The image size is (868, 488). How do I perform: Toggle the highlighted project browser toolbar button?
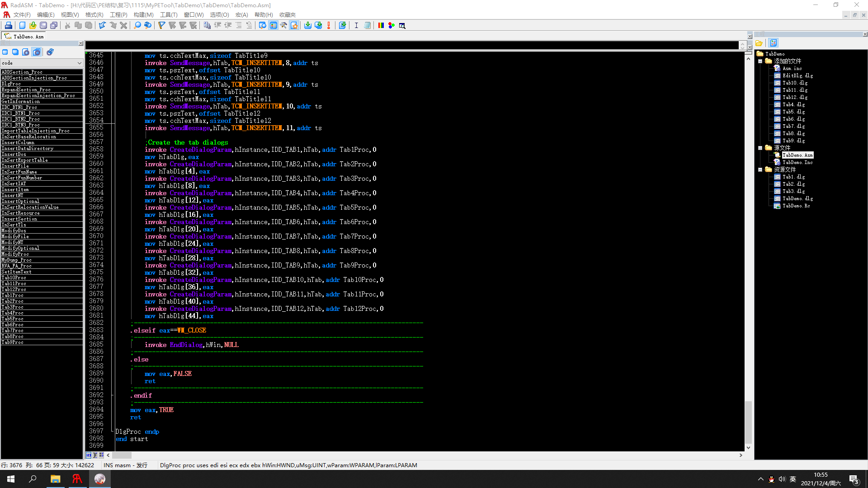click(x=274, y=25)
